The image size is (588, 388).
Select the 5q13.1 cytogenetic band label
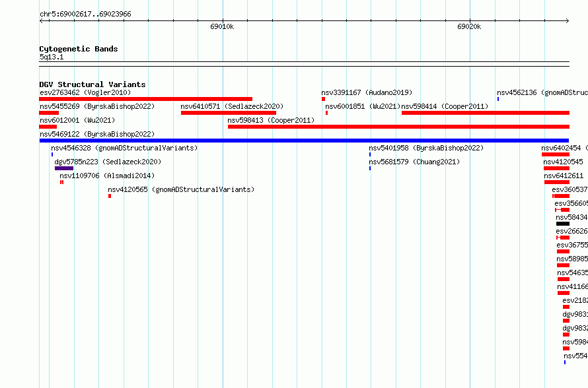tap(52, 57)
